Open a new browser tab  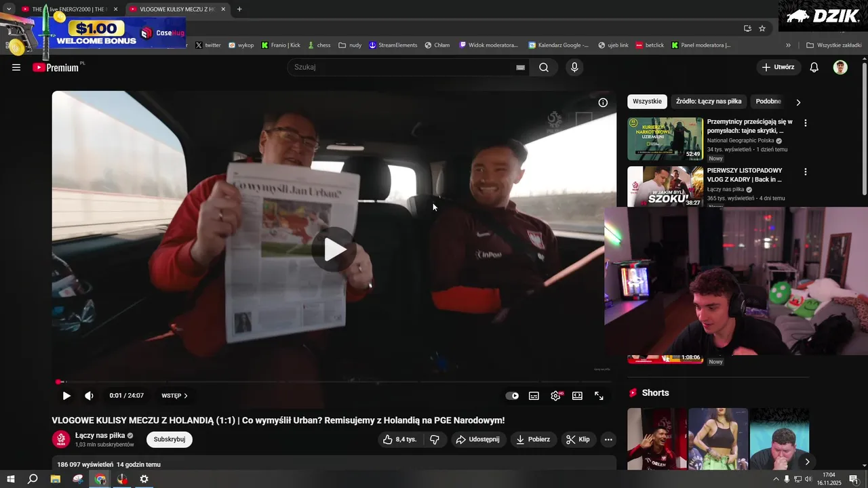coord(239,9)
